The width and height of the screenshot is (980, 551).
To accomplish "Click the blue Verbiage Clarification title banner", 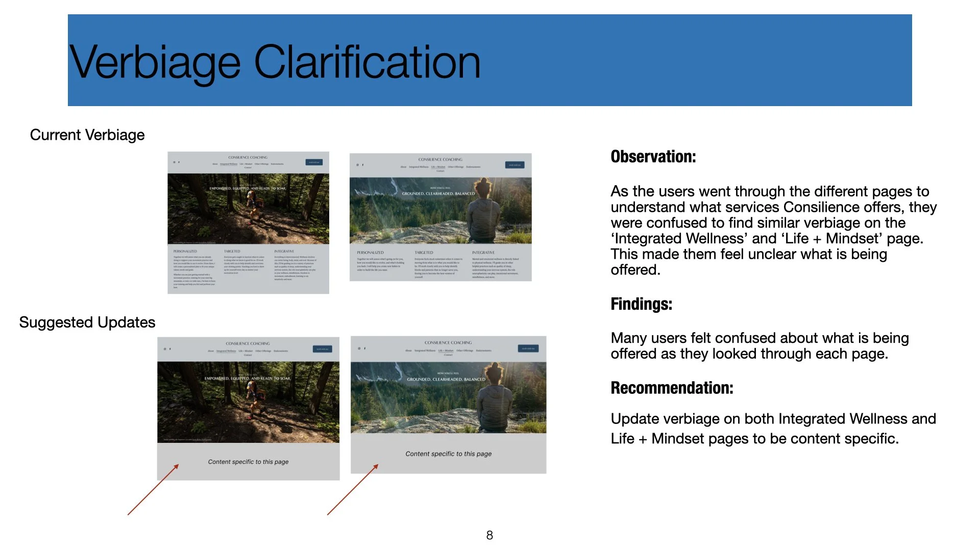I will point(489,60).
